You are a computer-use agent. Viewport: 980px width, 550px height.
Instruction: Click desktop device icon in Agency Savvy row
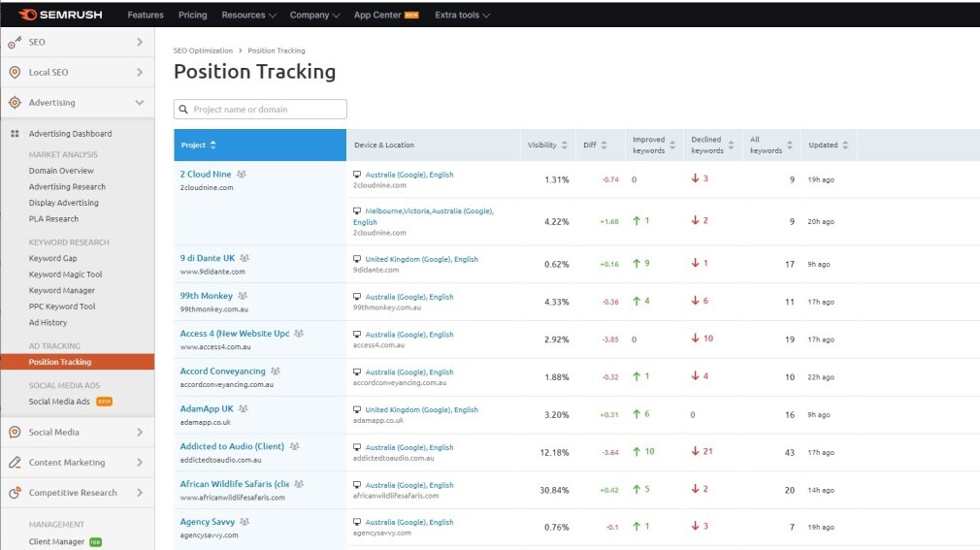357,522
